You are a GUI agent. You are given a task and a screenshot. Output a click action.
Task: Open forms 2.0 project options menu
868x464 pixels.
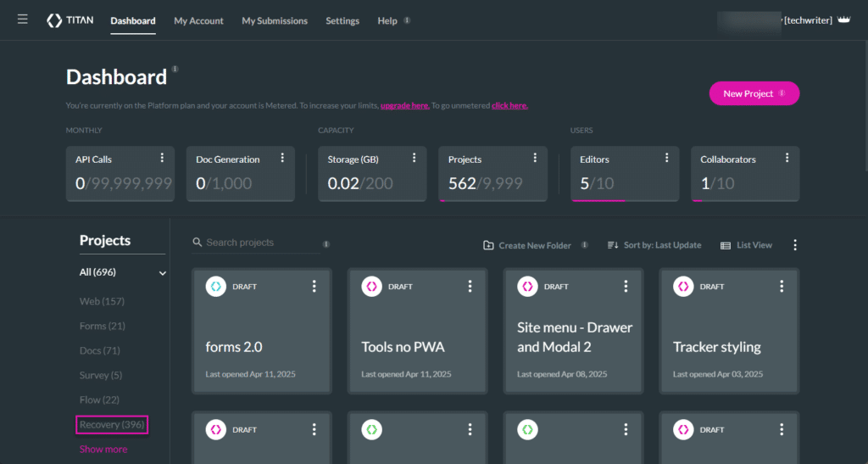(314, 287)
